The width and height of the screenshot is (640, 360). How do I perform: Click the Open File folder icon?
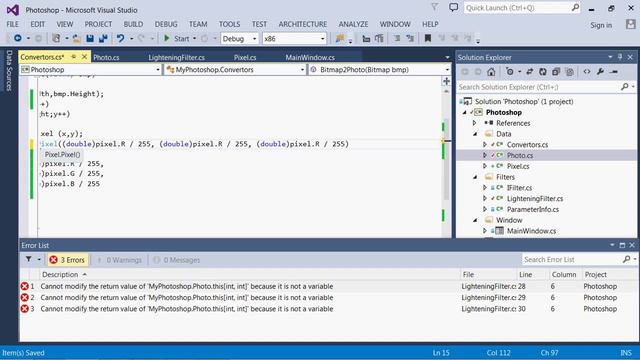coord(76,38)
